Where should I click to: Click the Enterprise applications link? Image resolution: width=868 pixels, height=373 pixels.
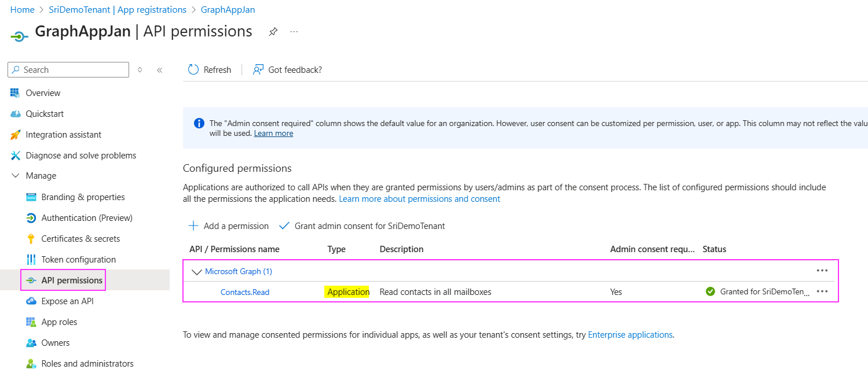(x=630, y=335)
